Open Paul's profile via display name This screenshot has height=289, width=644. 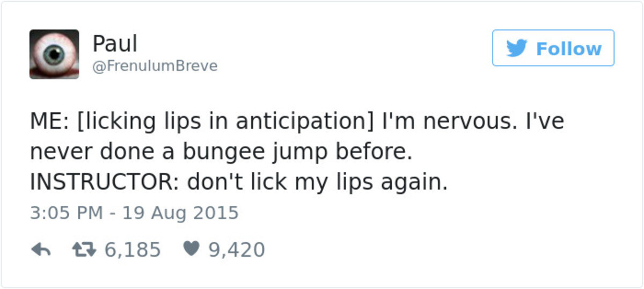(x=115, y=44)
